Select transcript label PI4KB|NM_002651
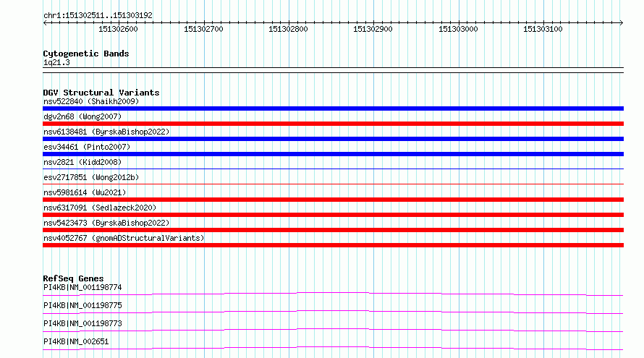Viewport: 644px width, 358px height. pyautogui.click(x=76, y=341)
